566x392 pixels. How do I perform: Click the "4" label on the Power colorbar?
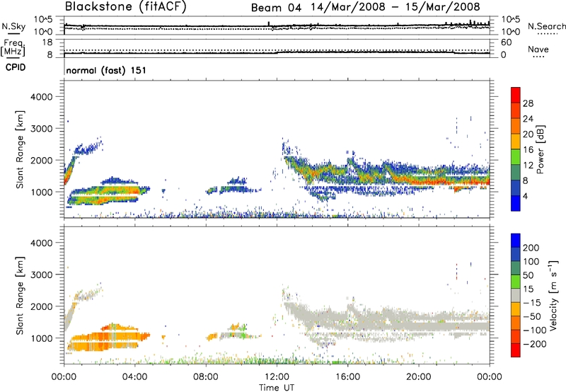tap(526, 197)
